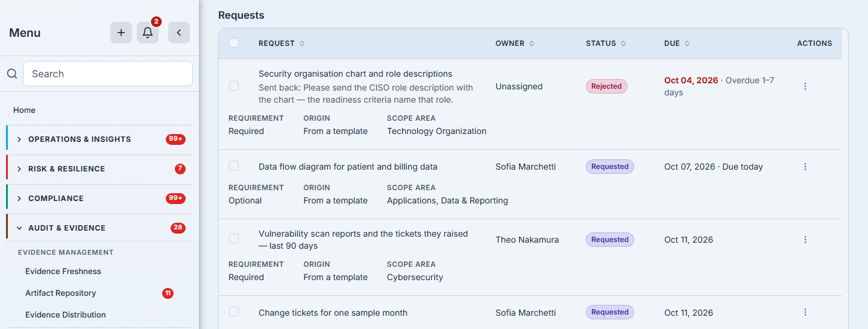
Task: Sort by the Due column sort icon
Action: pyautogui.click(x=687, y=43)
